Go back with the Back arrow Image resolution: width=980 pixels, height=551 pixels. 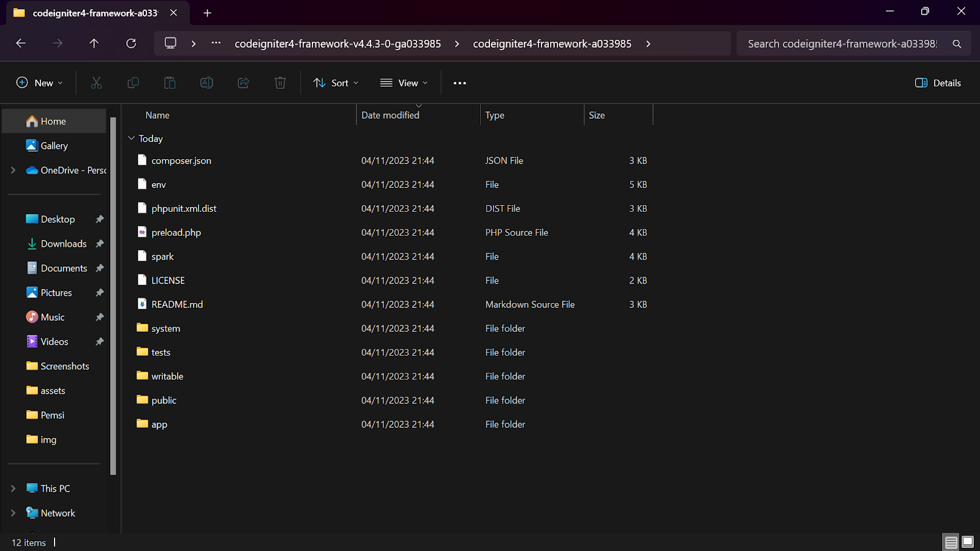pos(21,43)
